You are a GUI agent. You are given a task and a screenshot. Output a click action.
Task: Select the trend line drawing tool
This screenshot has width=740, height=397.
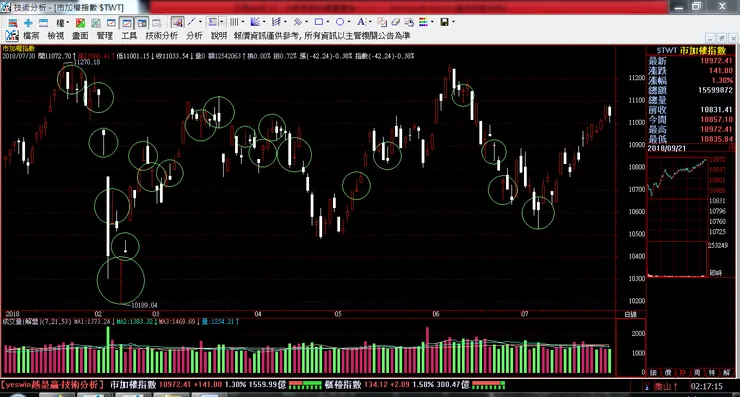click(x=191, y=22)
